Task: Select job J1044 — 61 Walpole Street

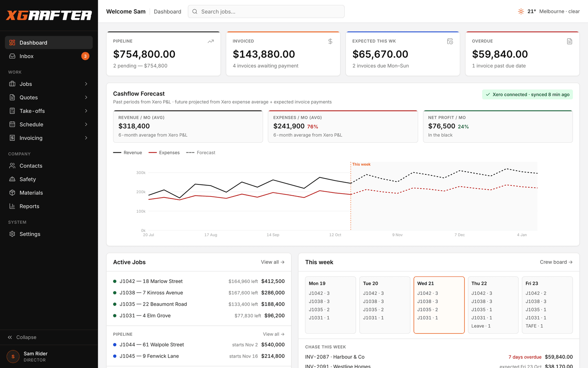Action: click(199, 345)
